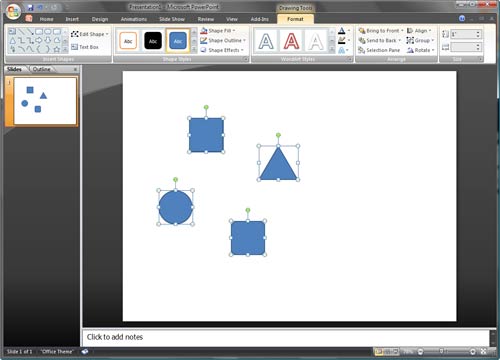This screenshot has height=360, width=500.
Task: Open Send to Back dropdown
Action: click(x=380, y=40)
